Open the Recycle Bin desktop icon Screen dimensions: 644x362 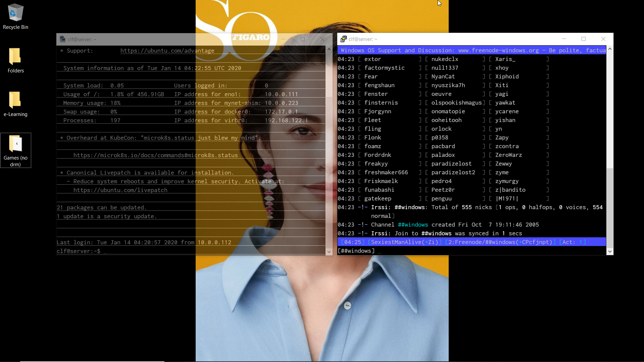[15, 17]
